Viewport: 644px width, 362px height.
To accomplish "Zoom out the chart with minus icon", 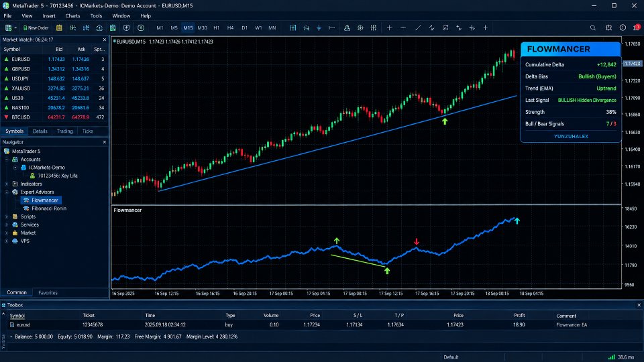I will point(403,28).
